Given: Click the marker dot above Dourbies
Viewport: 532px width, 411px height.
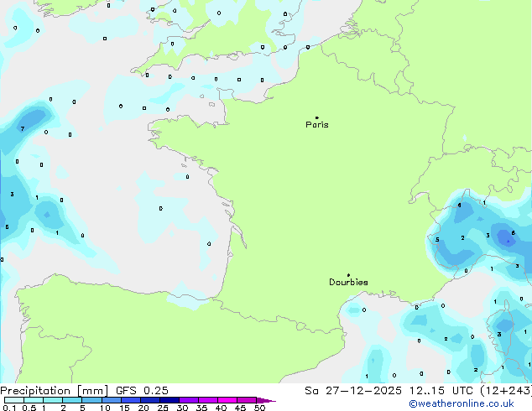Looking at the screenshot, I should click(348, 275).
